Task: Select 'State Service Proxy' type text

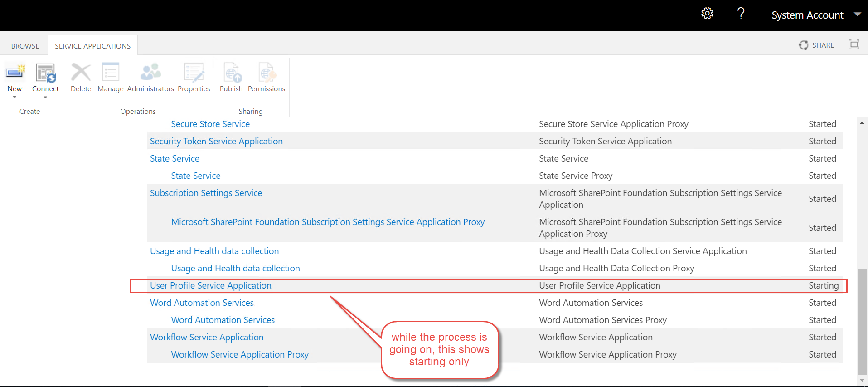Action: [576, 176]
